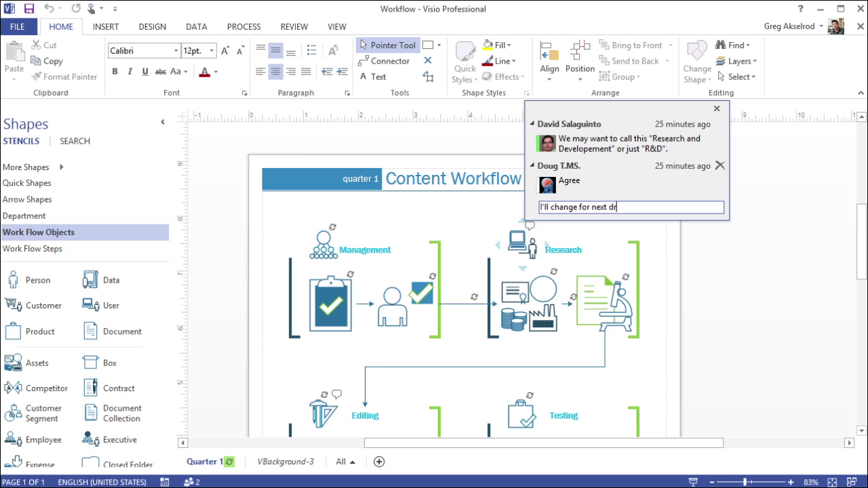868x488 pixels.
Task: Switch to the DESIGN ribbon tab
Action: (x=152, y=26)
